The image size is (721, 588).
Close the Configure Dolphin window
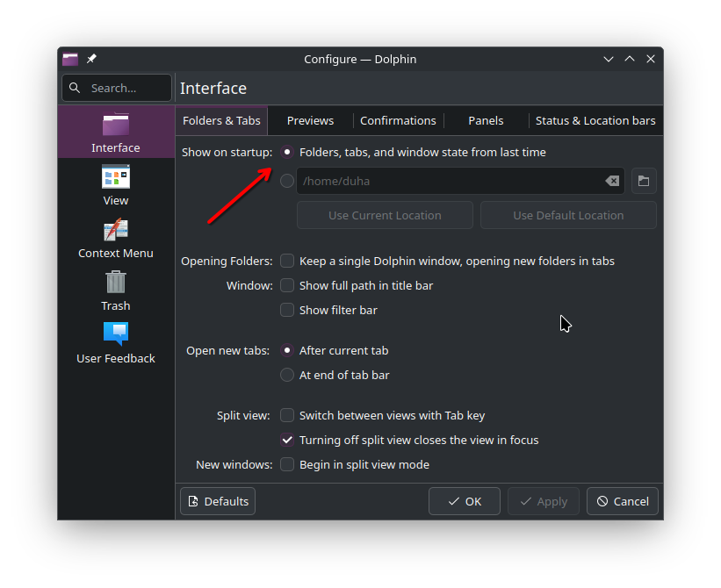[x=651, y=59]
